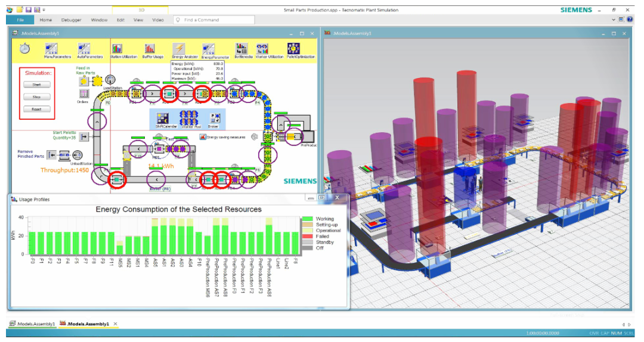
Task: Click the Maximum [kW] 46.0 readout row
Action: coord(197,79)
